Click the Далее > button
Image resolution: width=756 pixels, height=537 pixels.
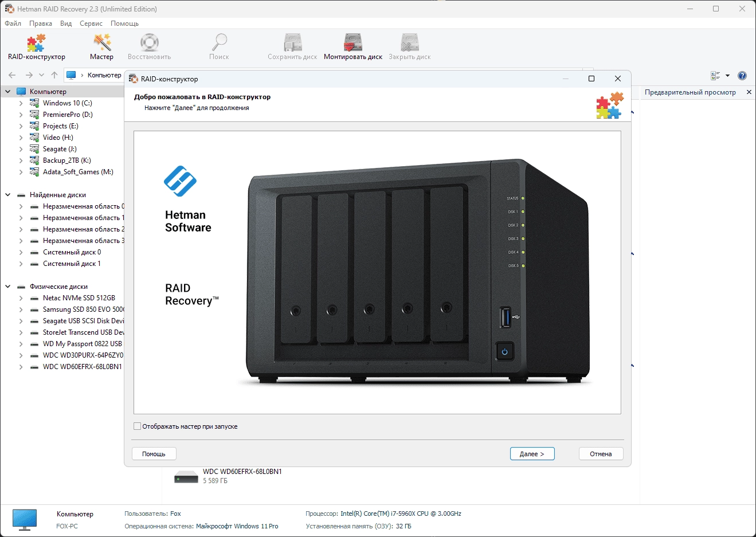(532, 454)
